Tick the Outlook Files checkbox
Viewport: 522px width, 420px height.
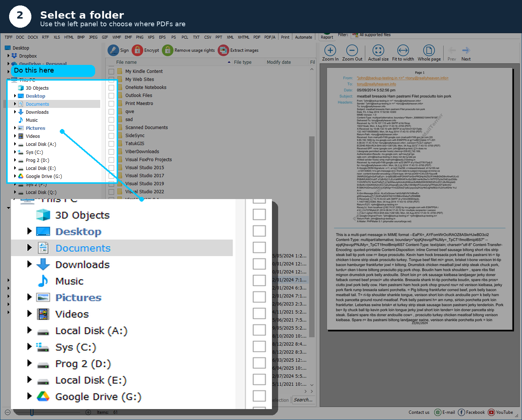point(112,95)
